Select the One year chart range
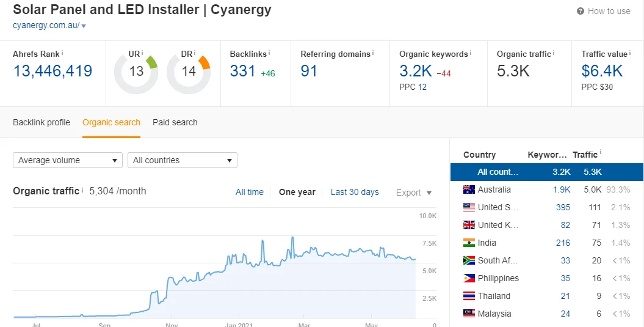The width and height of the screenshot is (644, 327). pyautogui.click(x=297, y=192)
